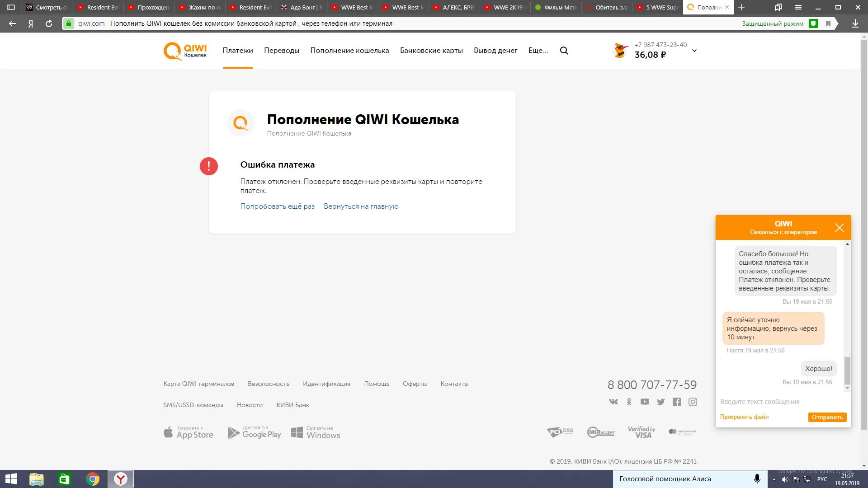This screenshot has height=488, width=868.
Task: Open КИВИ Банк footer link
Action: [x=292, y=405]
